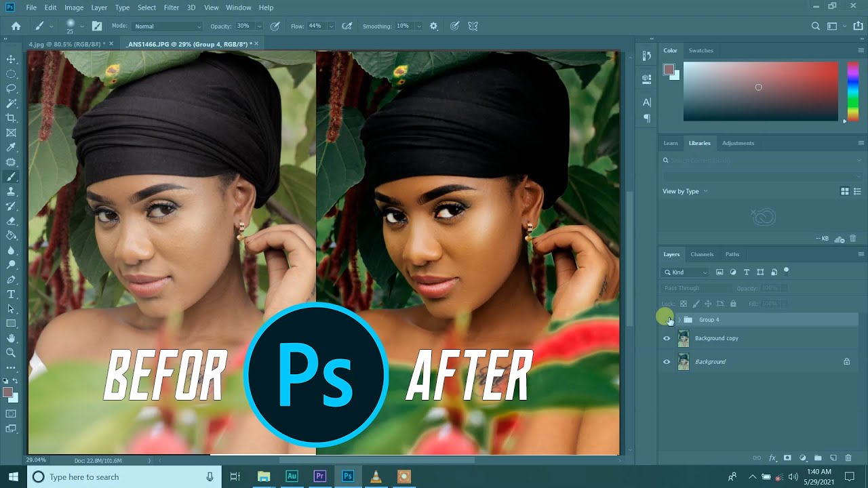Viewport: 868px width, 488px height.
Task: Pick a color in the color field
Action: [761, 91]
